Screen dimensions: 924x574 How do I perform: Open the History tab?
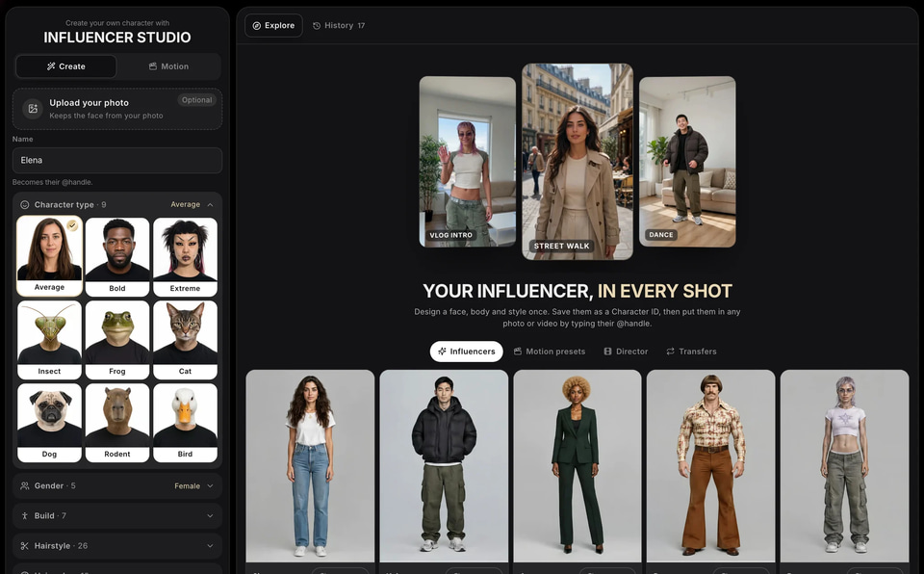[x=339, y=26]
